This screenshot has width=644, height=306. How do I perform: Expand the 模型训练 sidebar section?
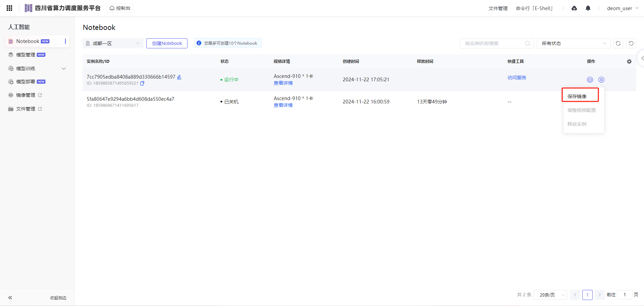point(37,69)
